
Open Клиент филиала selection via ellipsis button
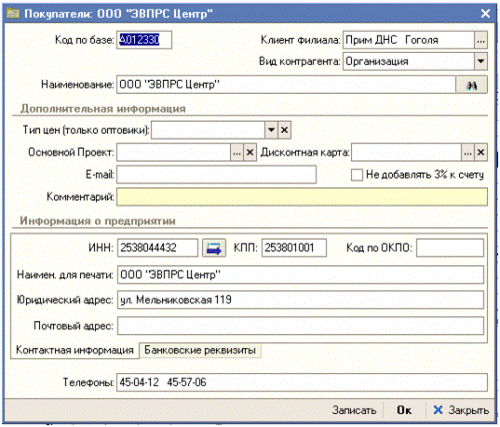[481, 40]
